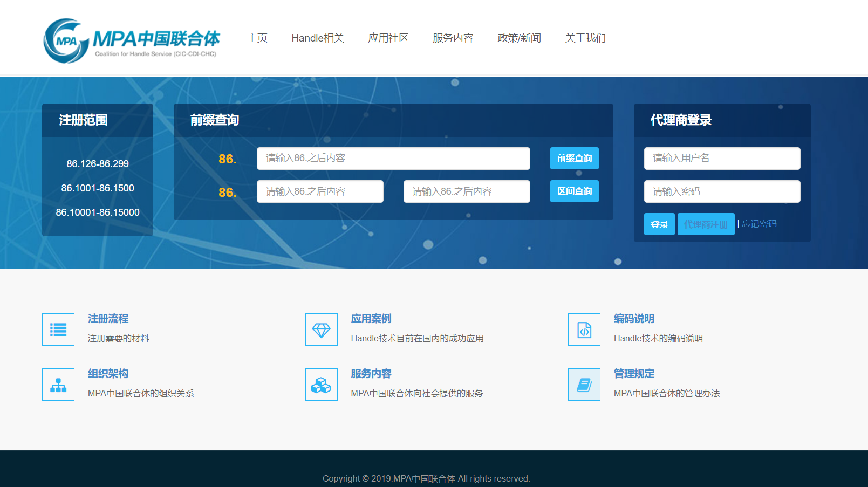Open the 应用社区 navigation item
868x487 pixels.
(x=388, y=38)
